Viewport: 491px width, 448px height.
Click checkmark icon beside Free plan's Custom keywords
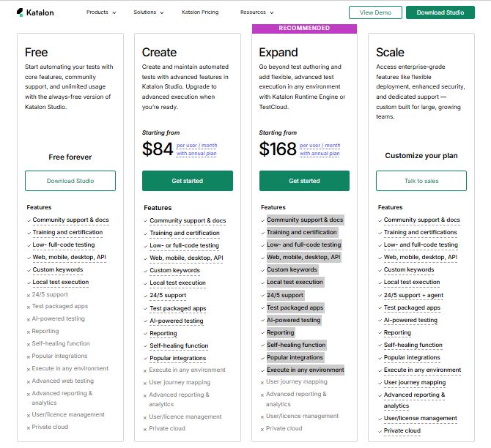[x=29, y=270]
